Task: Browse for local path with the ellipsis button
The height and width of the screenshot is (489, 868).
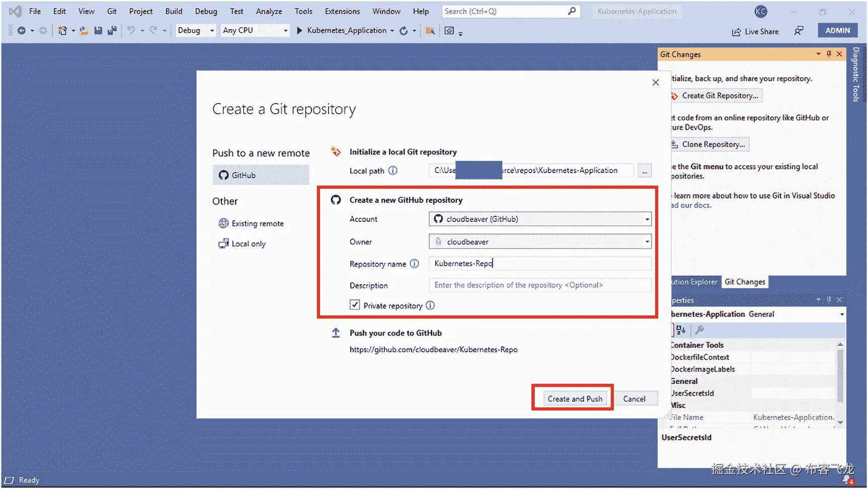Action: [x=645, y=171]
